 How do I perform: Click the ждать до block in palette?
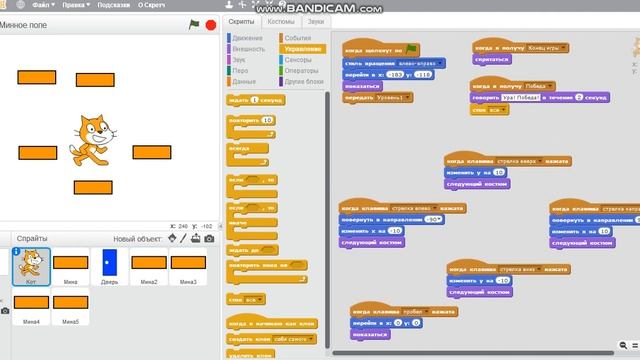click(252, 250)
